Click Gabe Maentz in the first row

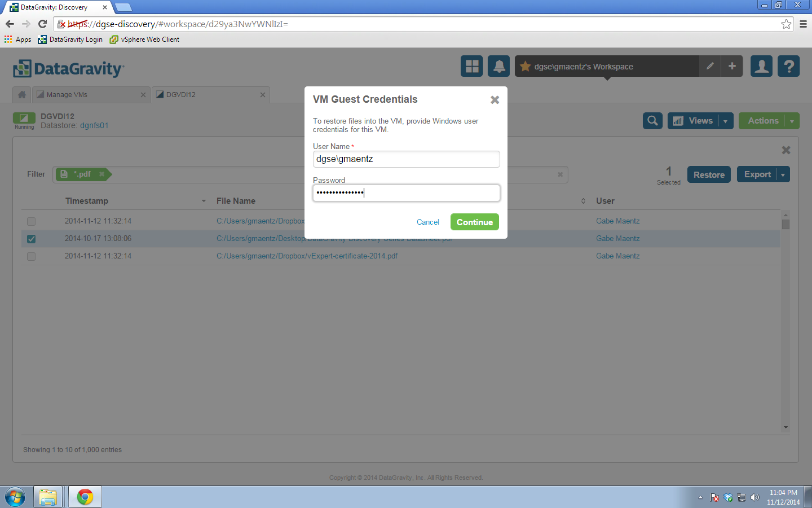(618, 221)
